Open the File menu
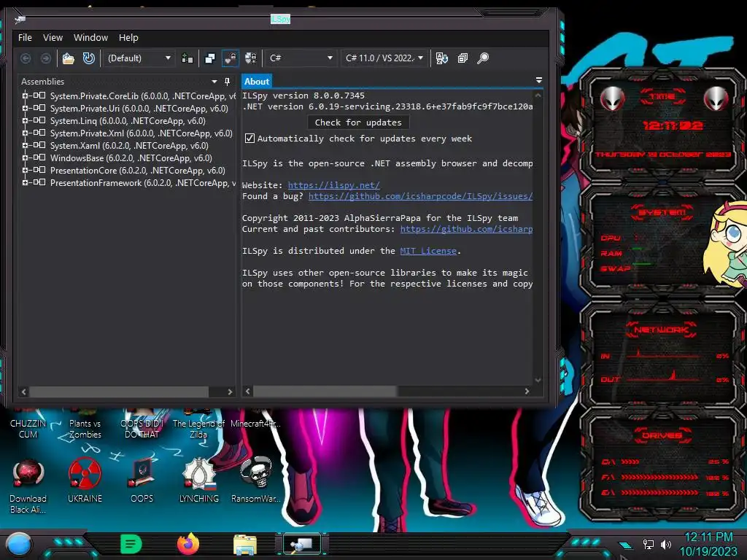 click(25, 38)
